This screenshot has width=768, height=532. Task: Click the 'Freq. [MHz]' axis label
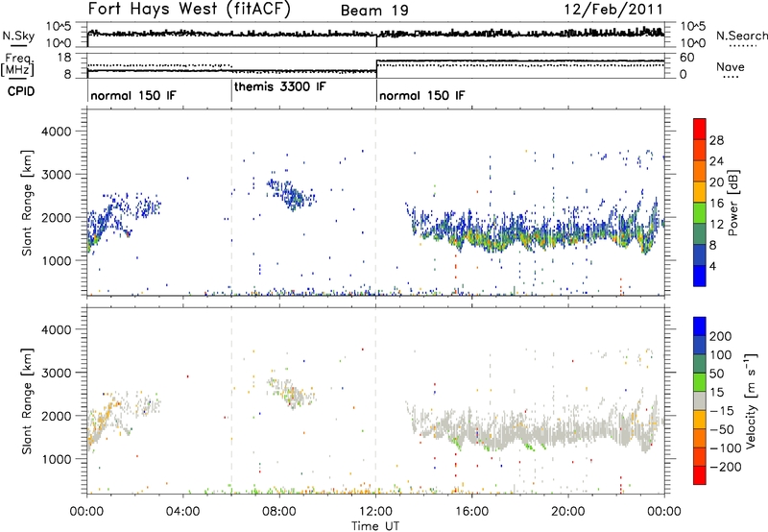(x=18, y=64)
